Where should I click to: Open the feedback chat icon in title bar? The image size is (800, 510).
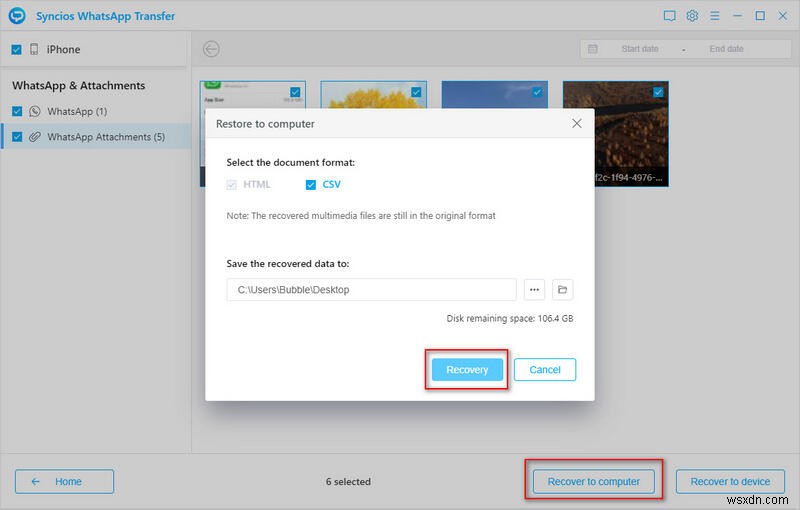(x=669, y=16)
